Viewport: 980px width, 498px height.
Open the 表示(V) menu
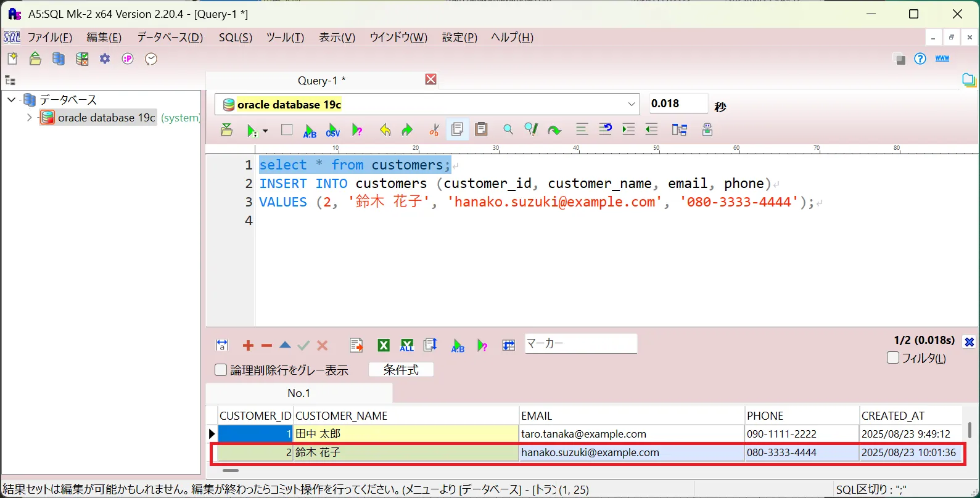click(337, 37)
